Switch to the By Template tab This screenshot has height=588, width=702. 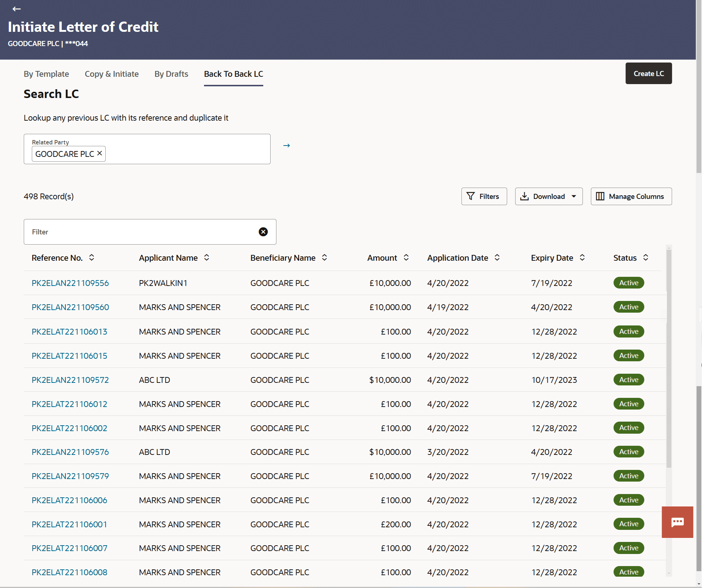click(x=46, y=74)
